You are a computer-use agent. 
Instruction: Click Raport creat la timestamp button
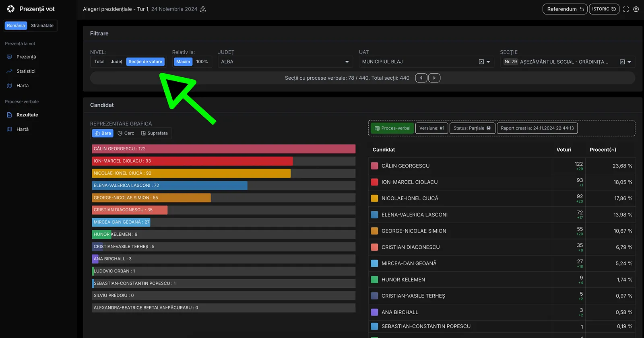click(x=537, y=128)
